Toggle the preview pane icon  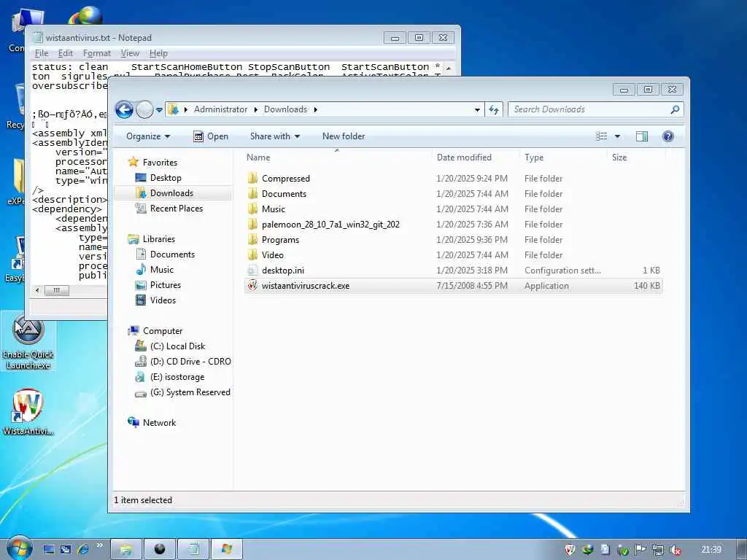(x=642, y=136)
